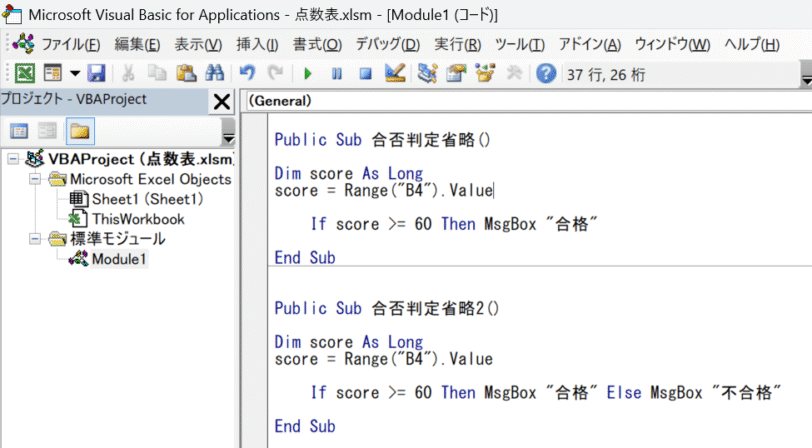Click the View Microsoft Excel icon

pos(25,73)
